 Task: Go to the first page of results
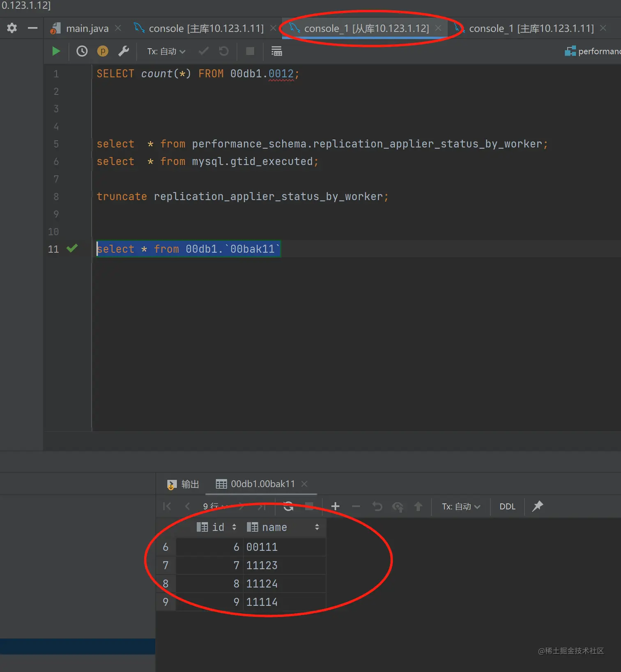pos(167,506)
